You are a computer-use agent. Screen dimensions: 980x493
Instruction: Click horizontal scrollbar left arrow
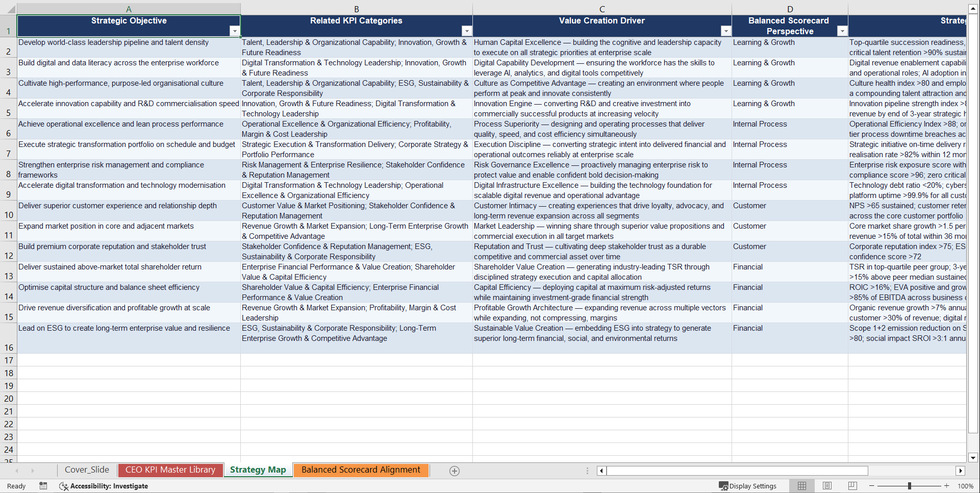click(x=601, y=471)
